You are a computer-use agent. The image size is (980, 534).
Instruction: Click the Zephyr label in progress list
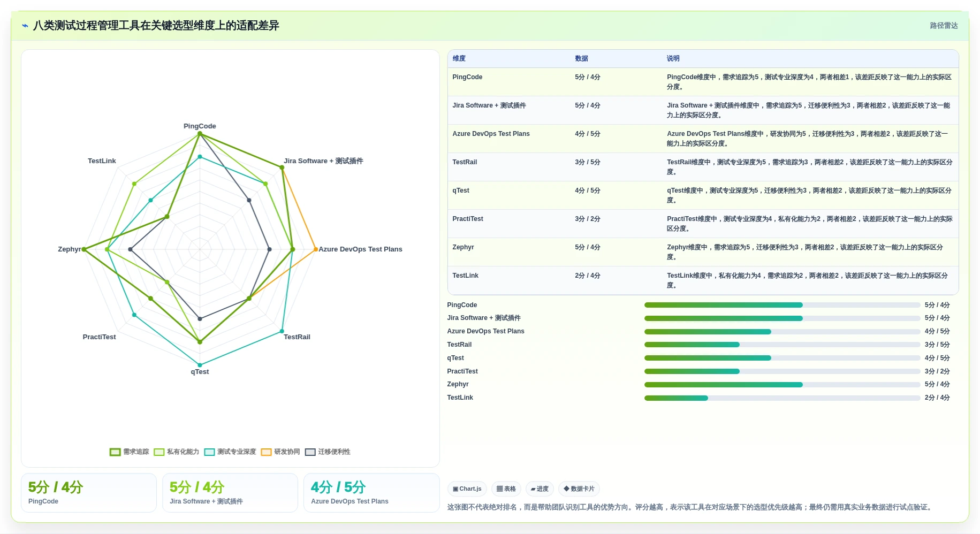coord(458,385)
